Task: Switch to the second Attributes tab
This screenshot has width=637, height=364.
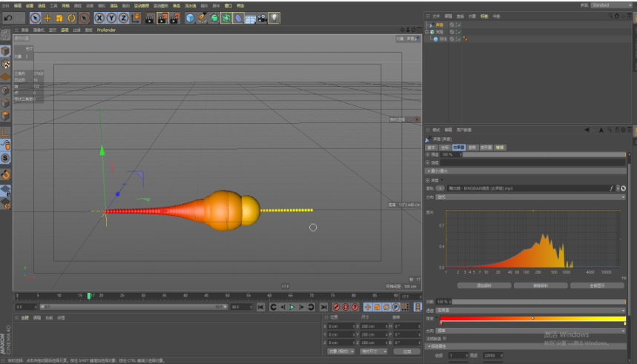Action: coord(445,148)
